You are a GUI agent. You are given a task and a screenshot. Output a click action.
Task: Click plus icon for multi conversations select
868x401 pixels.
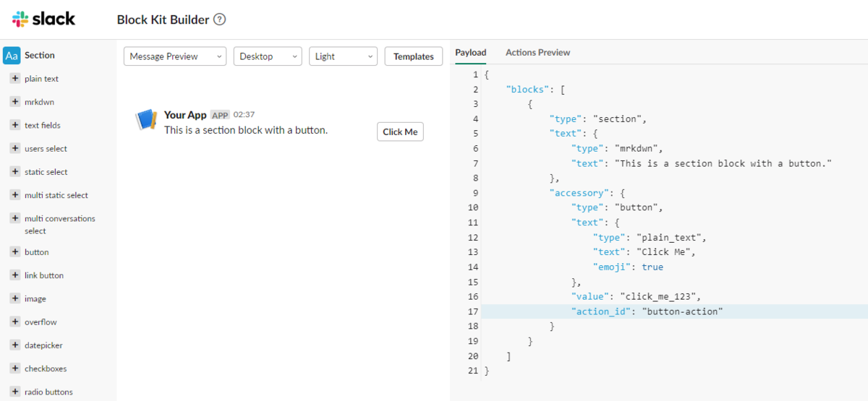pyautogui.click(x=14, y=217)
